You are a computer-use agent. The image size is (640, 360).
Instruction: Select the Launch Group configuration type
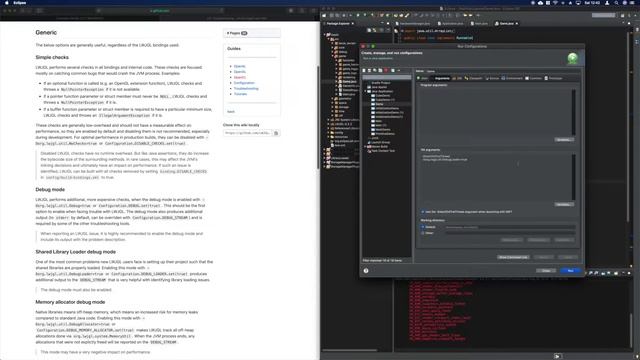(380, 142)
